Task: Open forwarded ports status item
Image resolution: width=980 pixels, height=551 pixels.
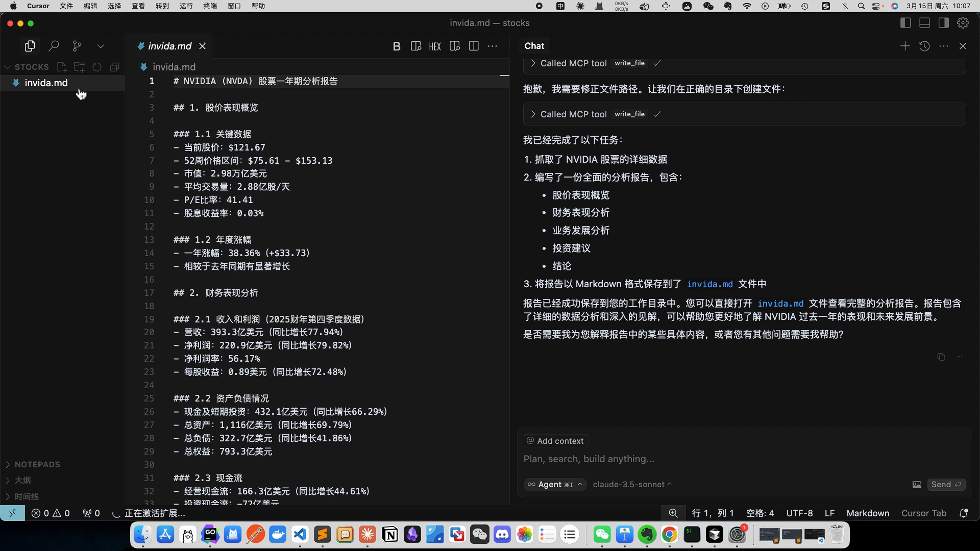Action: pos(91,513)
